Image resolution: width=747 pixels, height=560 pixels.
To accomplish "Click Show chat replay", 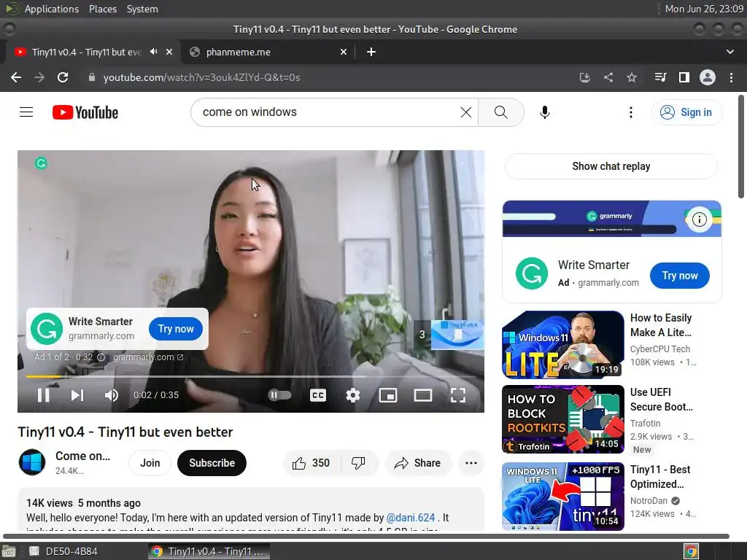I will [611, 166].
